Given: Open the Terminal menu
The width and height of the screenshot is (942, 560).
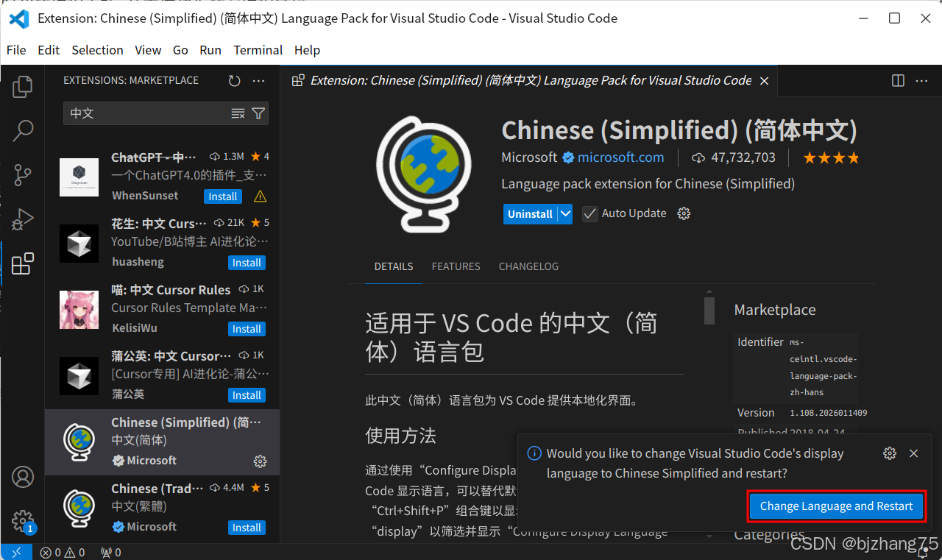Looking at the screenshot, I should (x=258, y=50).
